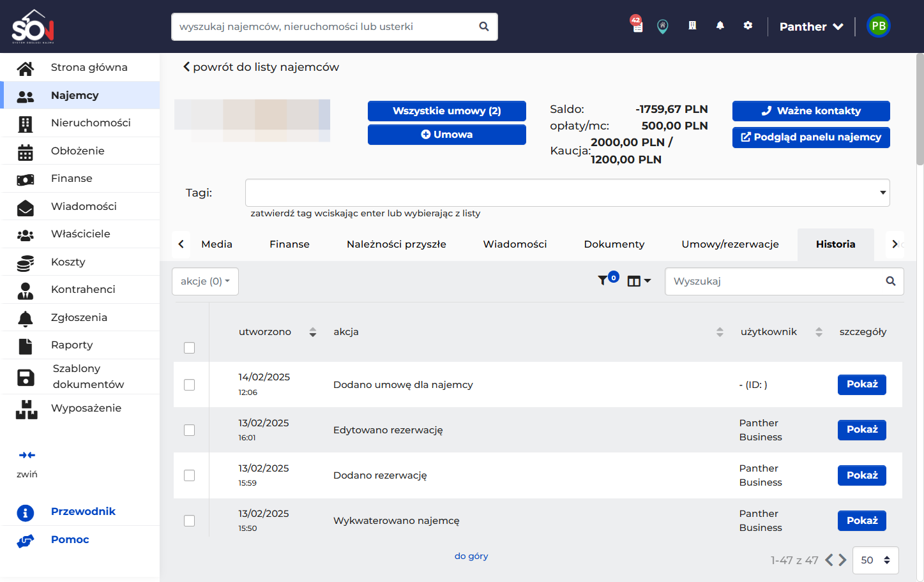Viewport: 924px width, 582px height.
Task: Switch to the Dokumenty tab
Action: pos(614,244)
